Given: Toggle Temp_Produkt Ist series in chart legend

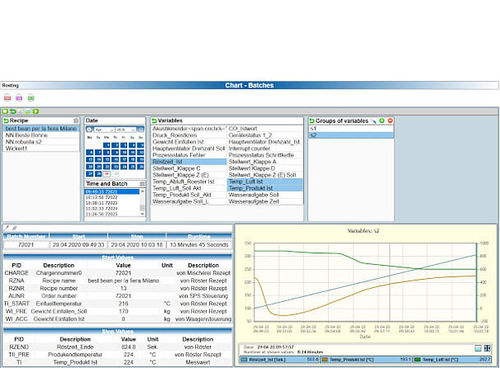Looking at the screenshot, I should pyautogui.click(x=366, y=360).
